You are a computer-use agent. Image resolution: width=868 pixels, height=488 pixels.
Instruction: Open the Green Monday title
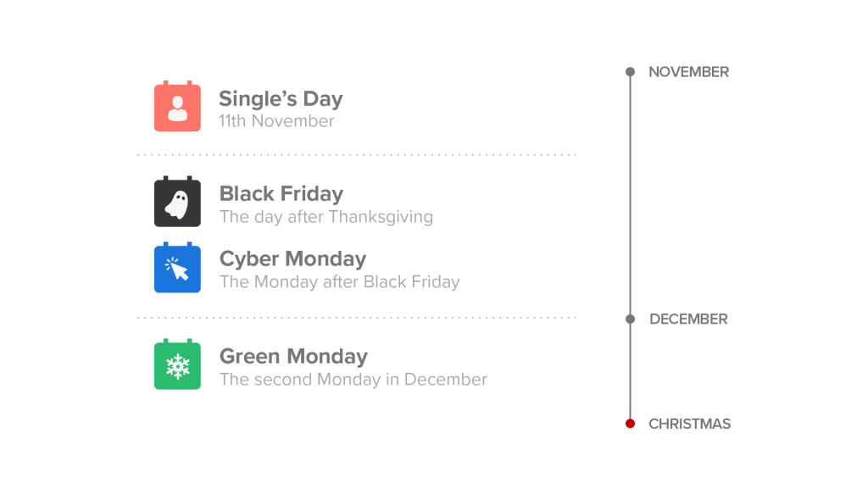[x=293, y=357]
